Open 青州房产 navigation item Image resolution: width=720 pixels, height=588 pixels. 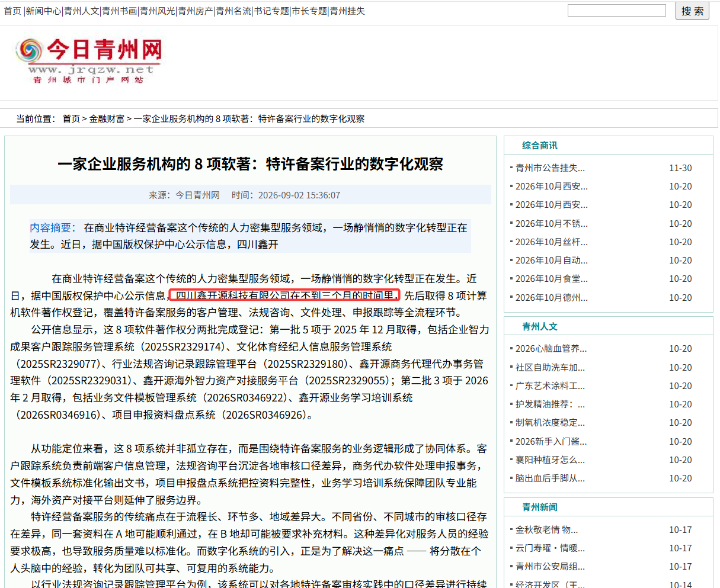195,11
